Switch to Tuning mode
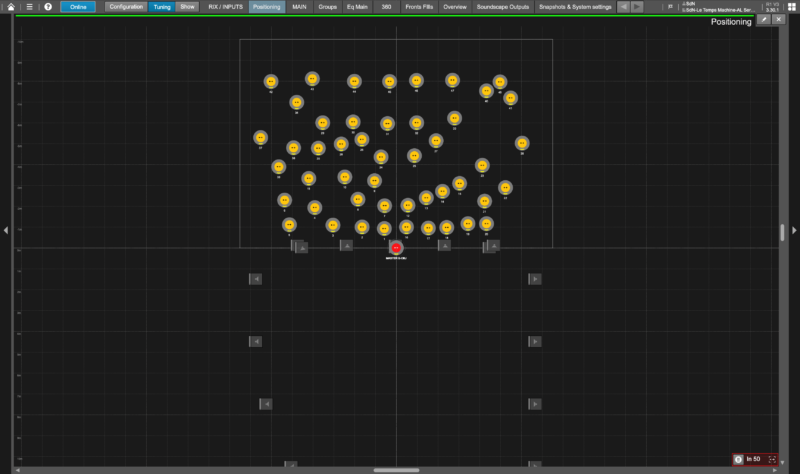 pyautogui.click(x=162, y=6)
